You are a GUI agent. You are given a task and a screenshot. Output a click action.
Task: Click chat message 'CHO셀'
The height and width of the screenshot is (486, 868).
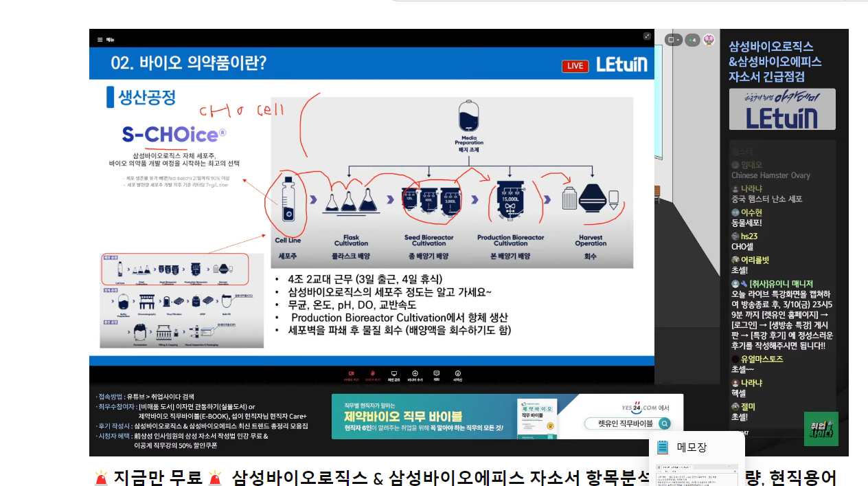(743, 246)
